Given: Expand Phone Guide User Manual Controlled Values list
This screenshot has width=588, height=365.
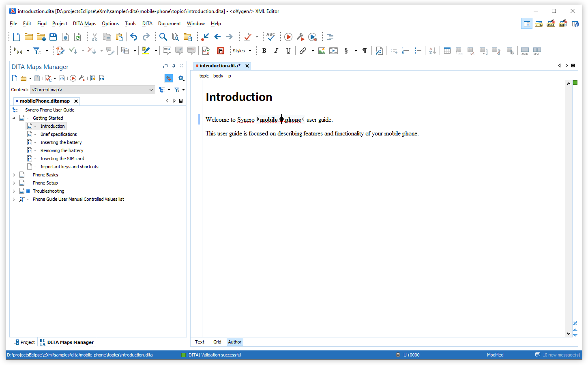Looking at the screenshot, I should tap(14, 199).
